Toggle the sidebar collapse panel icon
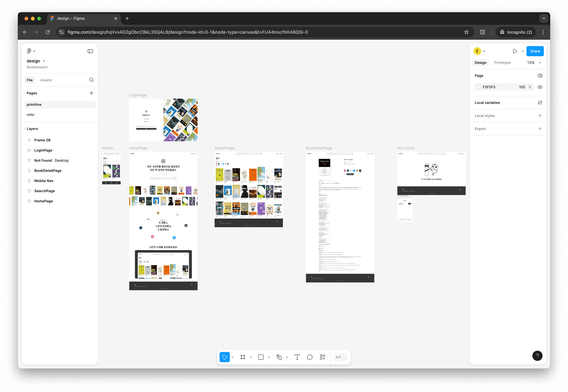 [90, 51]
